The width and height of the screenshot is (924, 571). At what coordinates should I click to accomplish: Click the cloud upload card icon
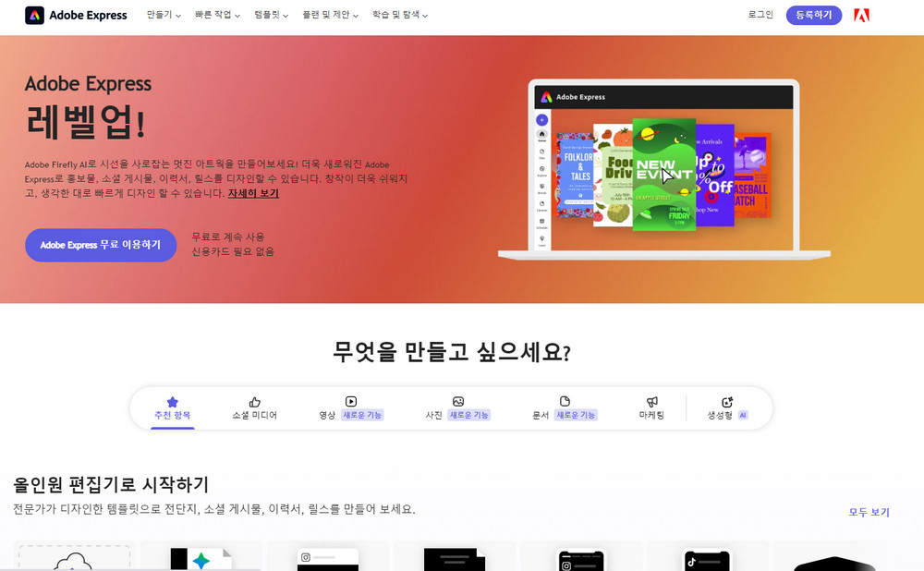[x=74, y=557]
